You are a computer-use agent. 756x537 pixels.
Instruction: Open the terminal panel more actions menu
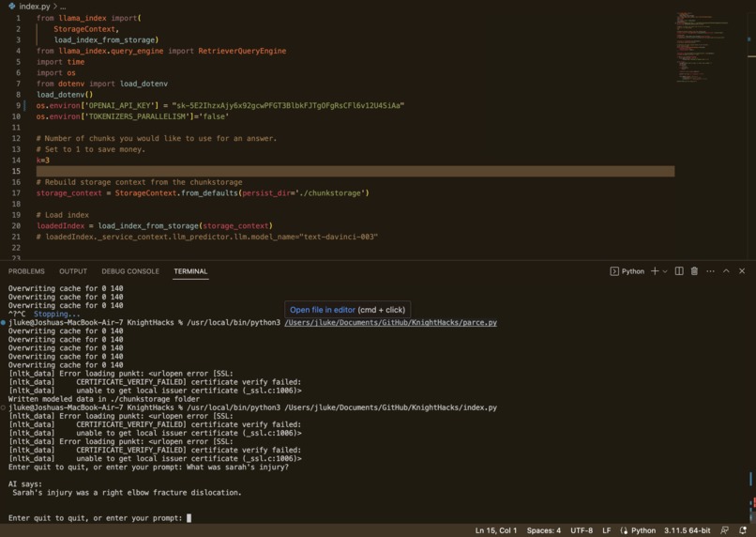[710, 271]
